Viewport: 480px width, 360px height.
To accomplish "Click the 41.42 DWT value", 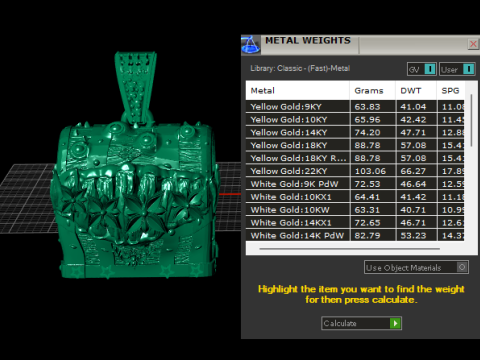I will pyautogui.click(x=413, y=197).
